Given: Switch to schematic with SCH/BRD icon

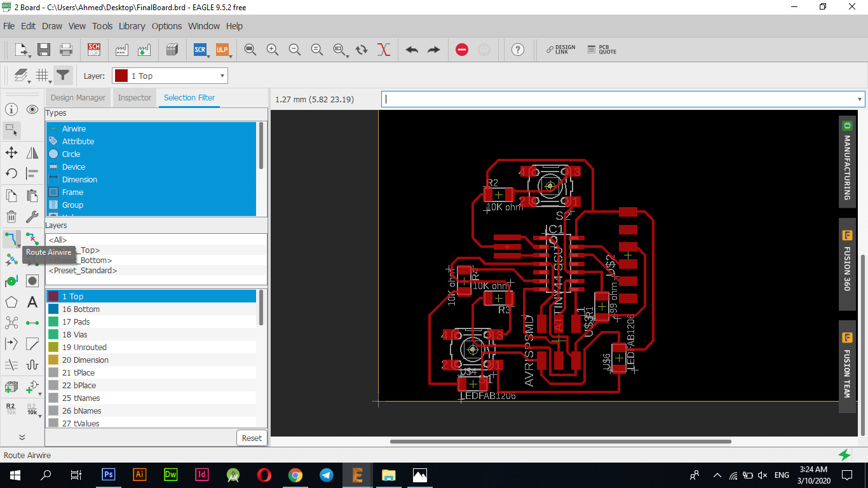Looking at the screenshot, I should (94, 50).
